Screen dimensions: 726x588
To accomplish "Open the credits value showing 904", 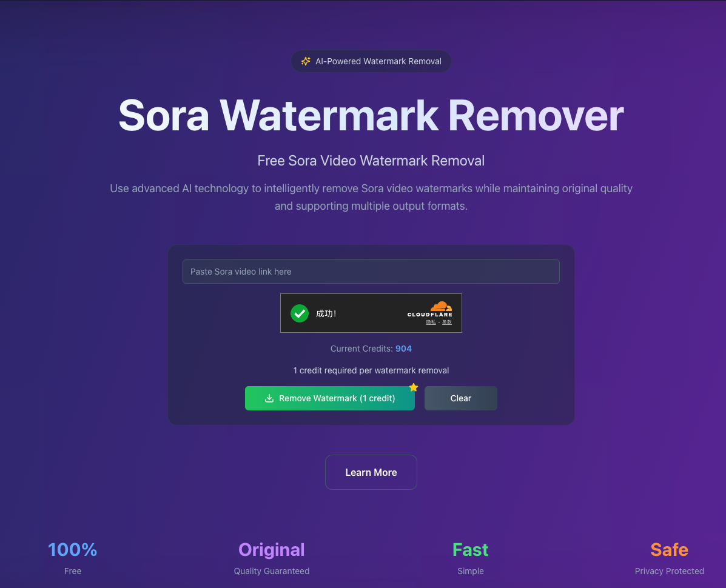I will [403, 349].
